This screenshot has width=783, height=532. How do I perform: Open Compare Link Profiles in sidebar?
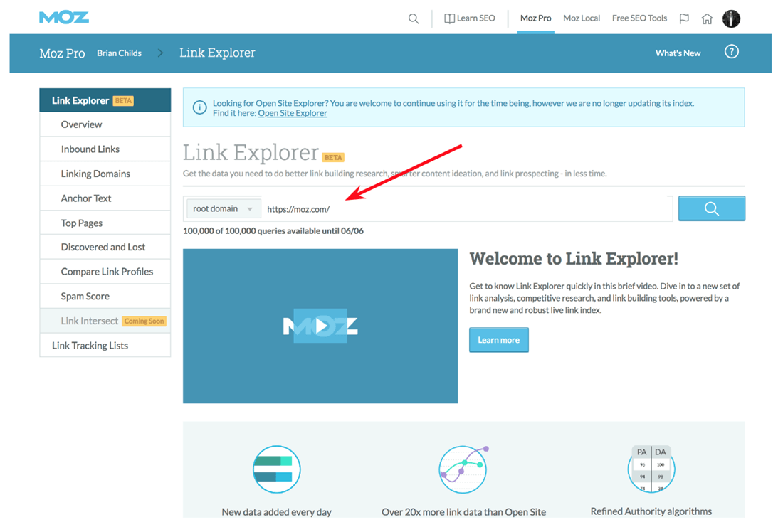[105, 272]
